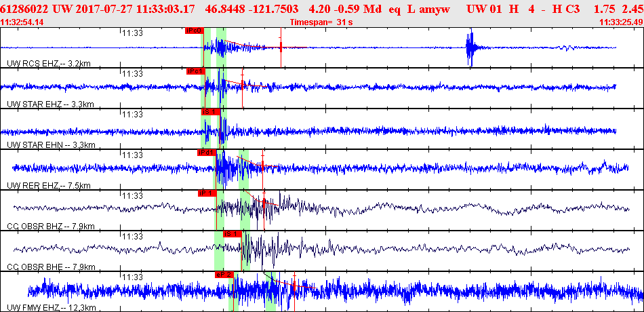Click the 11:33 minute label on RCS EHZ trace
Image resolution: width=644 pixels, height=312 pixels.
coord(132,33)
